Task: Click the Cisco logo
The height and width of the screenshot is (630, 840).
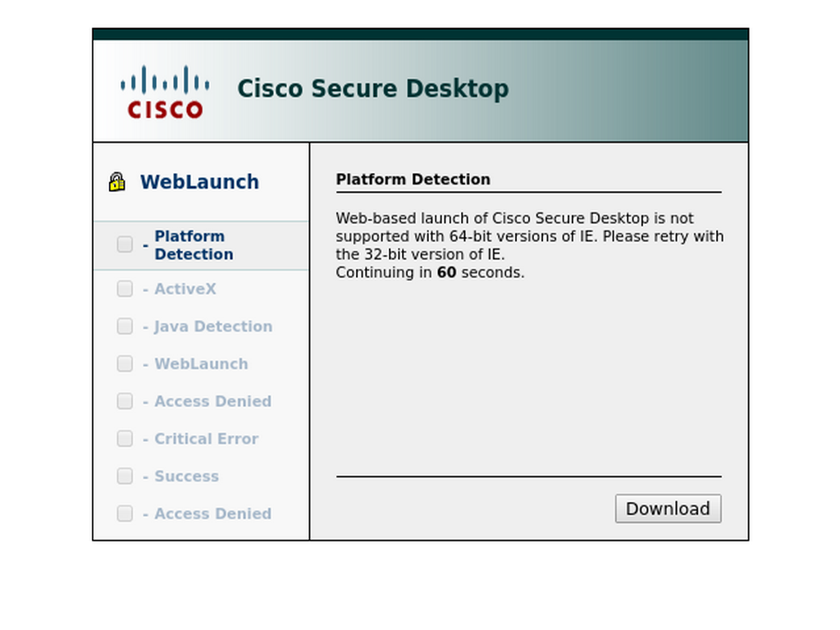Action: [x=165, y=92]
